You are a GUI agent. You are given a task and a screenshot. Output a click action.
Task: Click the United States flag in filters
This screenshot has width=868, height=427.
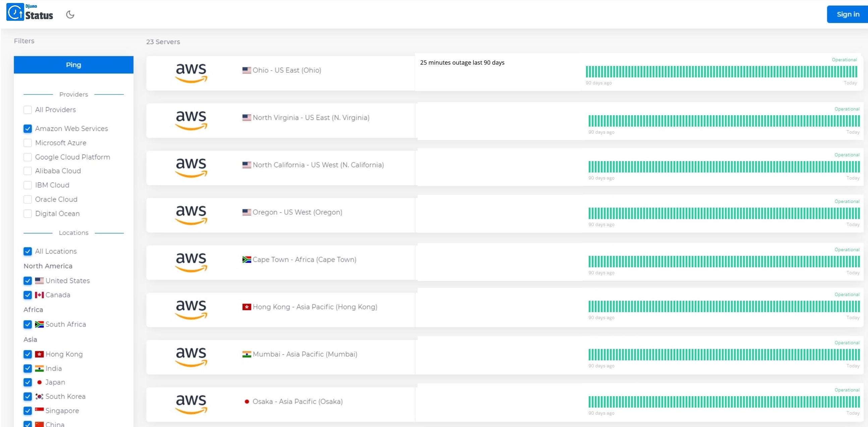40,281
